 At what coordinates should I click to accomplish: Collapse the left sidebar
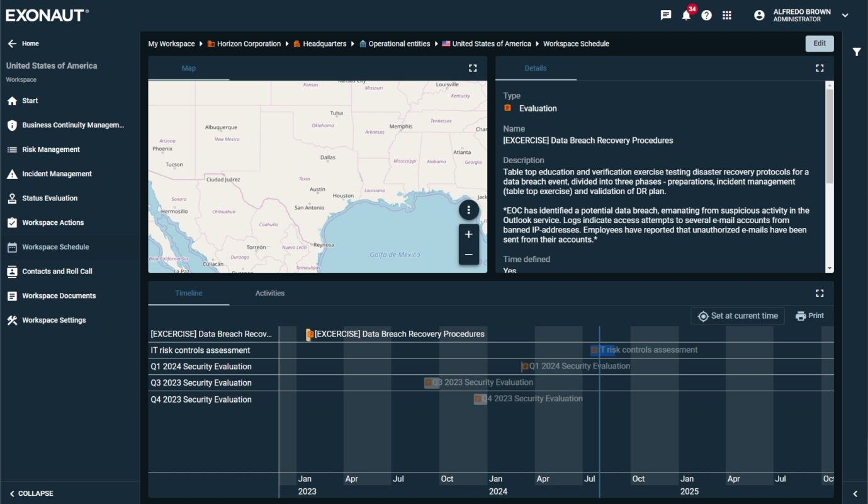point(31,493)
